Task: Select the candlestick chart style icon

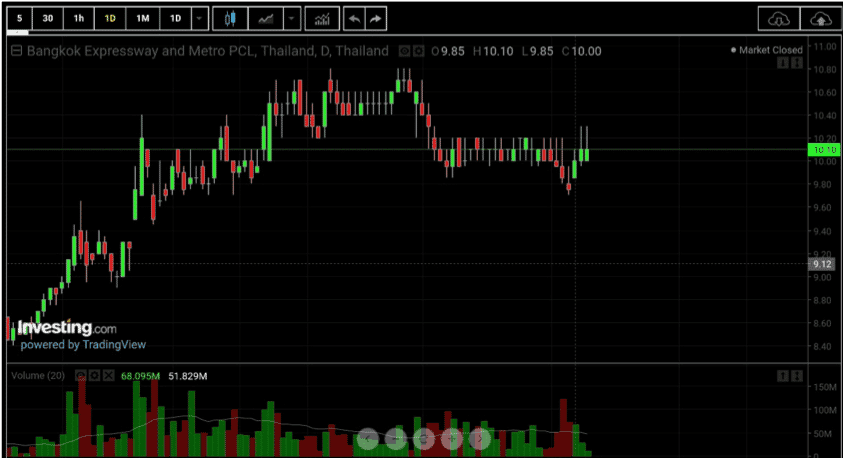Action: (x=230, y=19)
